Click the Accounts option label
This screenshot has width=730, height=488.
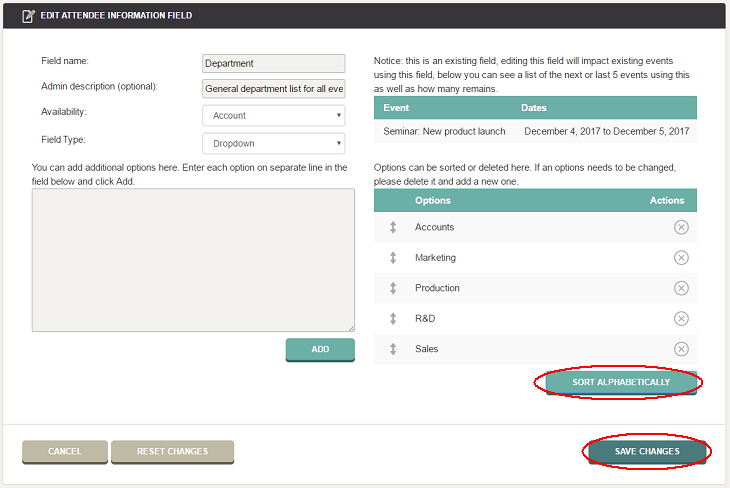[x=434, y=227]
